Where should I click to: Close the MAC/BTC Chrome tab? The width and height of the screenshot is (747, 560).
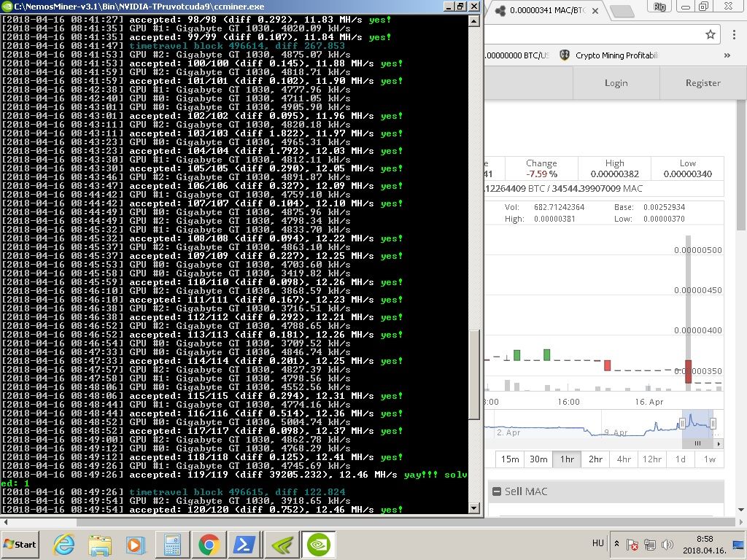point(595,10)
